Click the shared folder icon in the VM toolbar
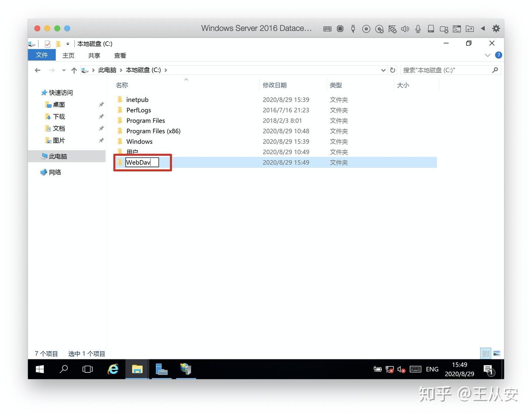This screenshot has height=416, width=532. 470,28
